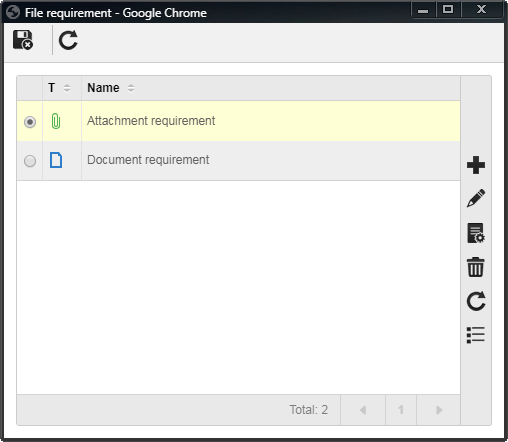Image resolution: width=508 pixels, height=442 pixels.
Task: Select page number 1
Action: [401, 410]
